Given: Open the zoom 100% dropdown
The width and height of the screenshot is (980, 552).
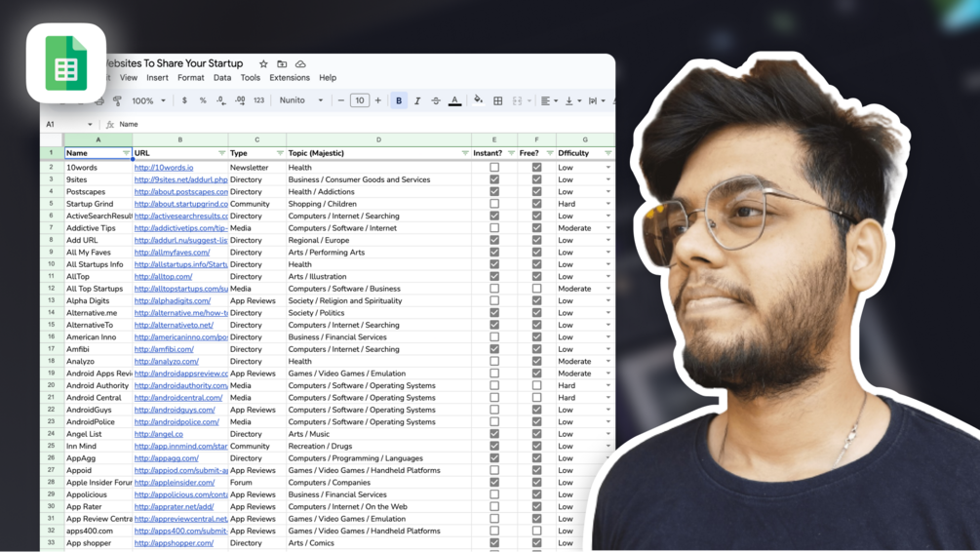Looking at the screenshot, I should tap(149, 100).
